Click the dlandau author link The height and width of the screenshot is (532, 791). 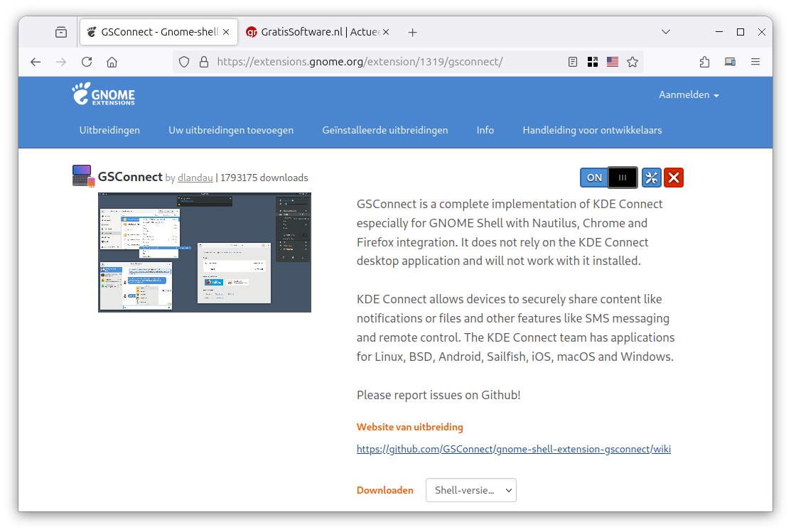(195, 178)
